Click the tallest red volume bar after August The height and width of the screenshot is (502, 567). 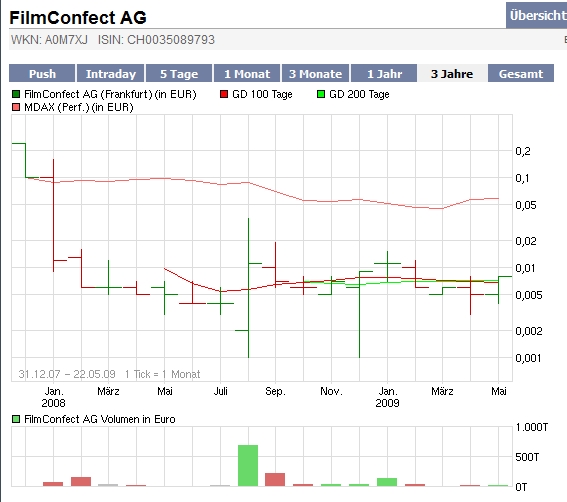275,480
